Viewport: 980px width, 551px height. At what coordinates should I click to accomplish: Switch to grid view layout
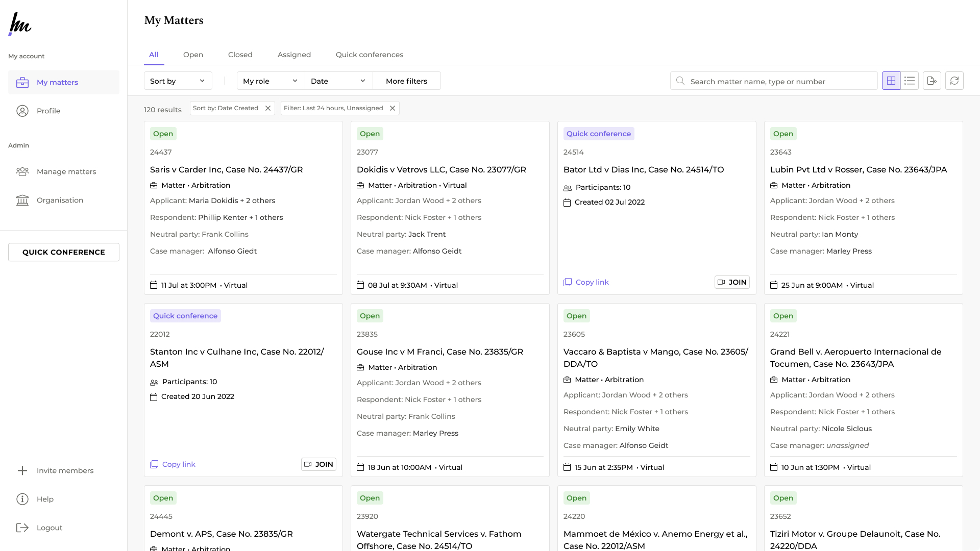pyautogui.click(x=891, y=81)
